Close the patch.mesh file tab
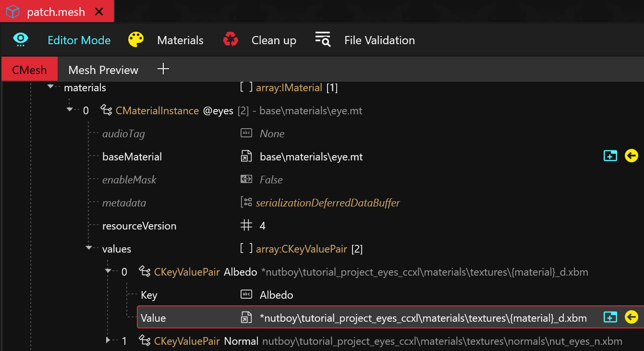Image resolution: width=644 pixels, height=351 pixels. pos(99,12)
